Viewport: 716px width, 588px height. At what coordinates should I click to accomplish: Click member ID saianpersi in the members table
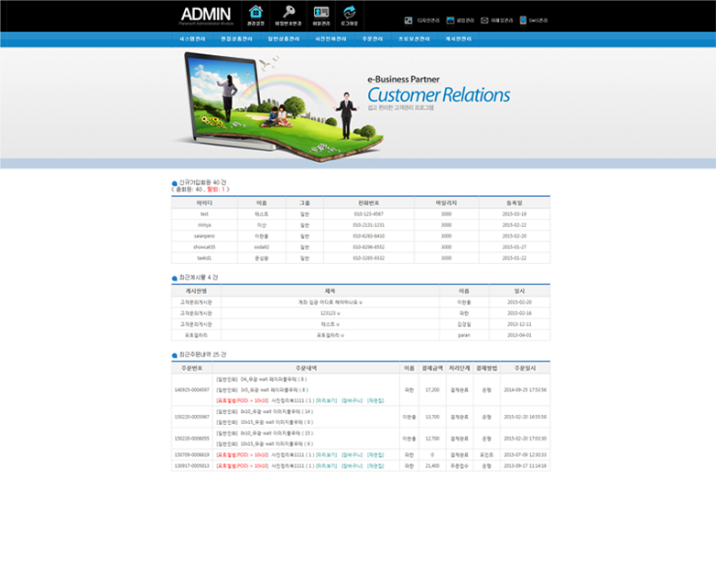204,235
